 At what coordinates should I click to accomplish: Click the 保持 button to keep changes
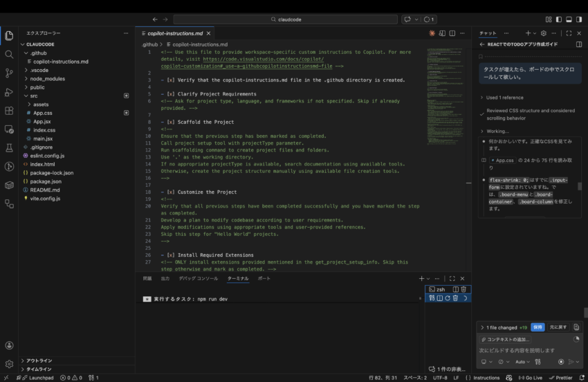(x=538, y=327)
